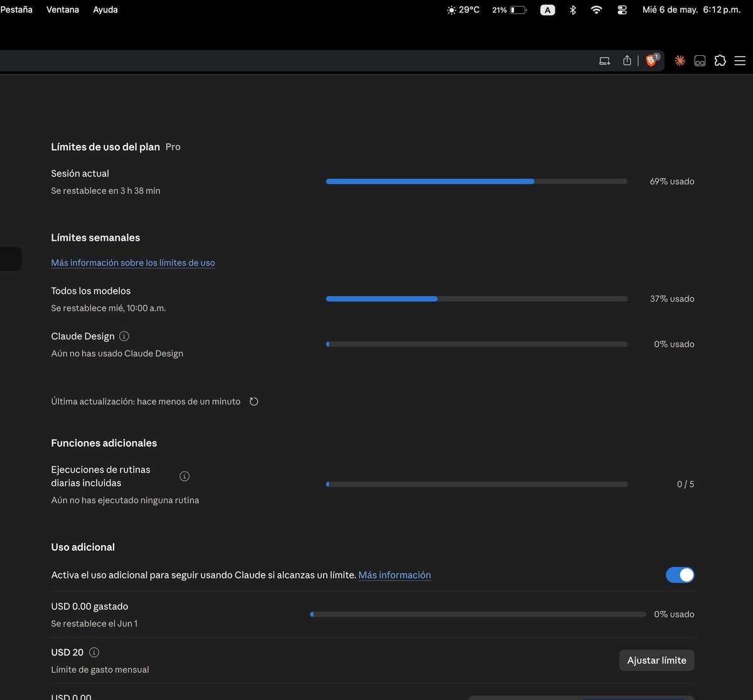
Task: Click the weather 29°C menu bar item
Action: click(463, 10)
